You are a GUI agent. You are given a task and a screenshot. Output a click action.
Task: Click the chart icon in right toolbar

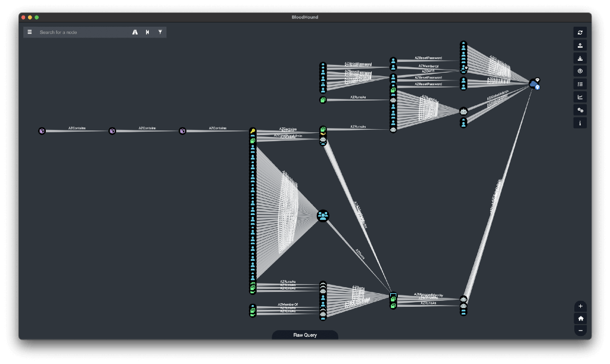[580, 97]
